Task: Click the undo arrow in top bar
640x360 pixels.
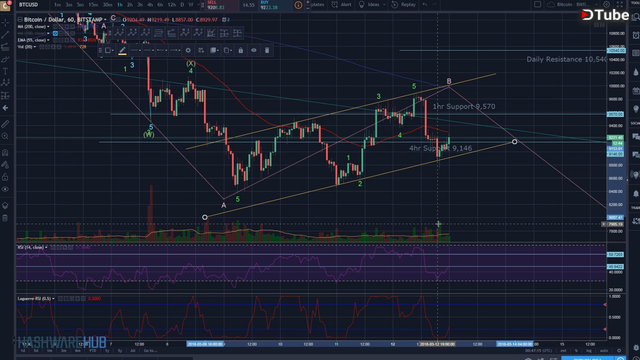Action: tap(425, 4)
